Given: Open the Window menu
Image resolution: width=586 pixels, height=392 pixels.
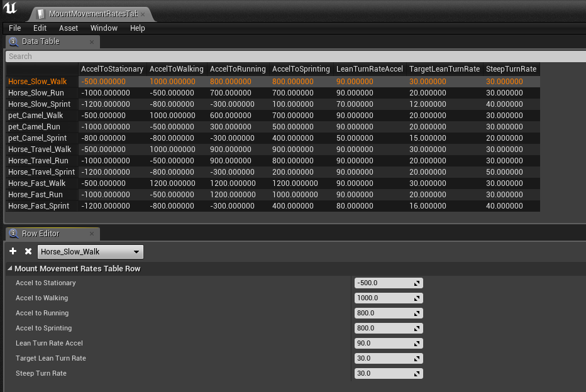Looking at the screenshot, I should [104, 28].
